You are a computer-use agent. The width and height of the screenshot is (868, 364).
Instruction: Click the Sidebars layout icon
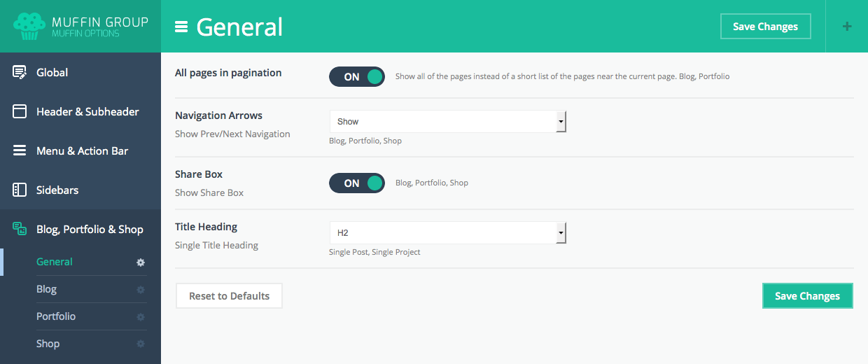20,190
